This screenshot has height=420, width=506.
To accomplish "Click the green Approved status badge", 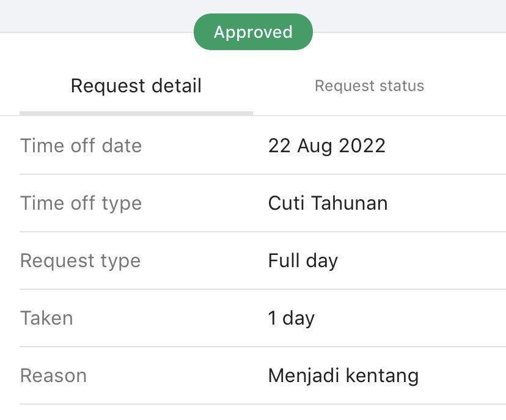I will (x=253, y=32).
